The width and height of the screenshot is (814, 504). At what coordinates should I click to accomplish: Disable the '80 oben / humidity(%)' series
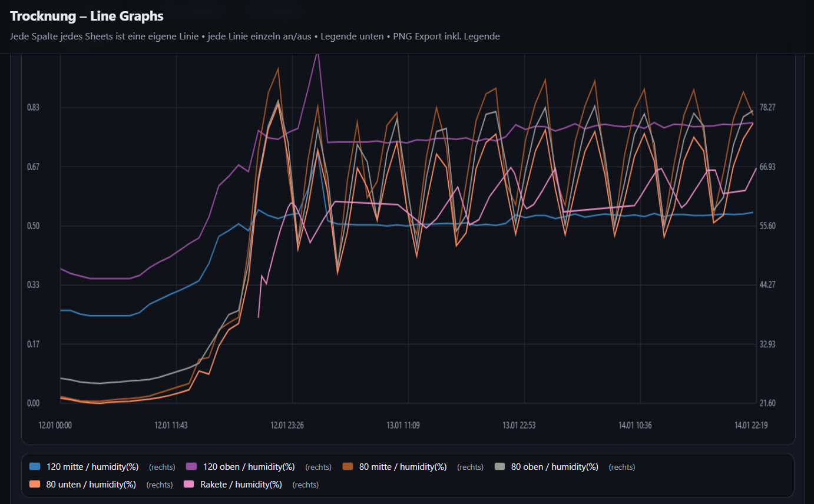[x=554, y=467]
